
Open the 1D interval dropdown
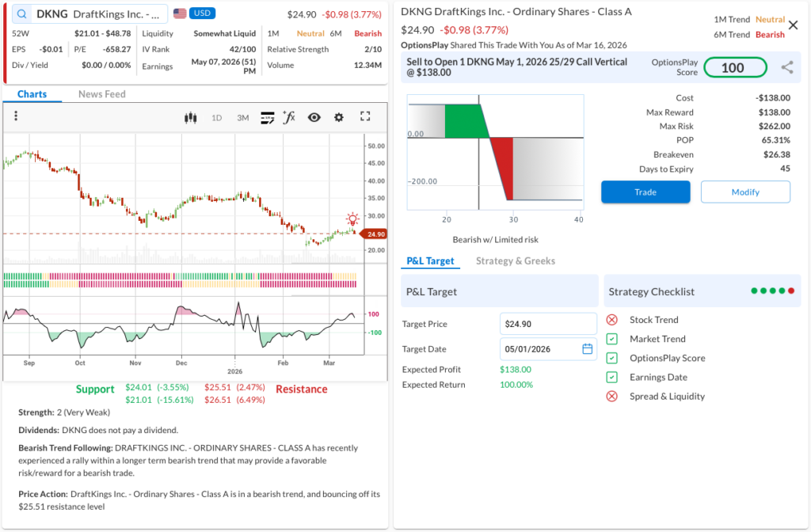[216, 118]
